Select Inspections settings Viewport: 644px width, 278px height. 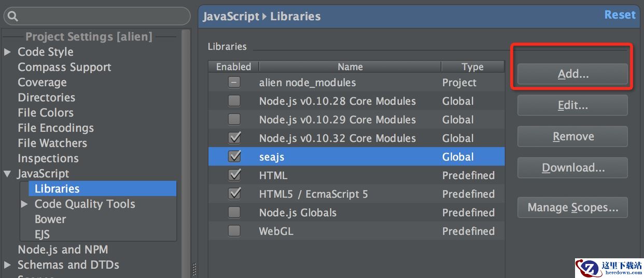pos(48,159)
